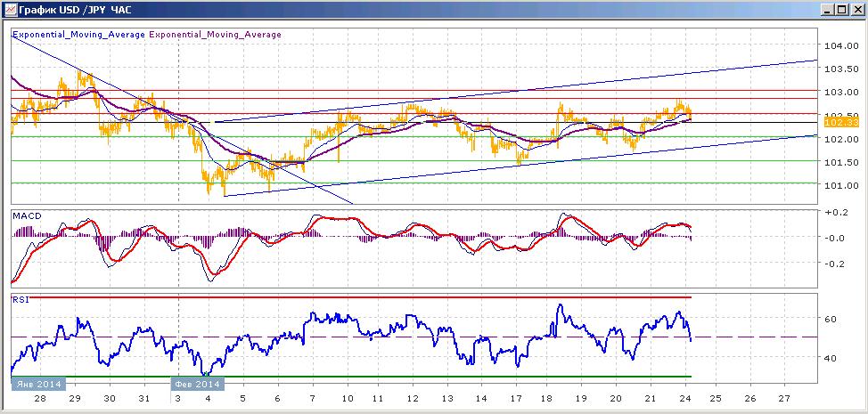868x414 pixels.
Task: Click date 28 on the time axis
Action: click(x=40, y=399)
